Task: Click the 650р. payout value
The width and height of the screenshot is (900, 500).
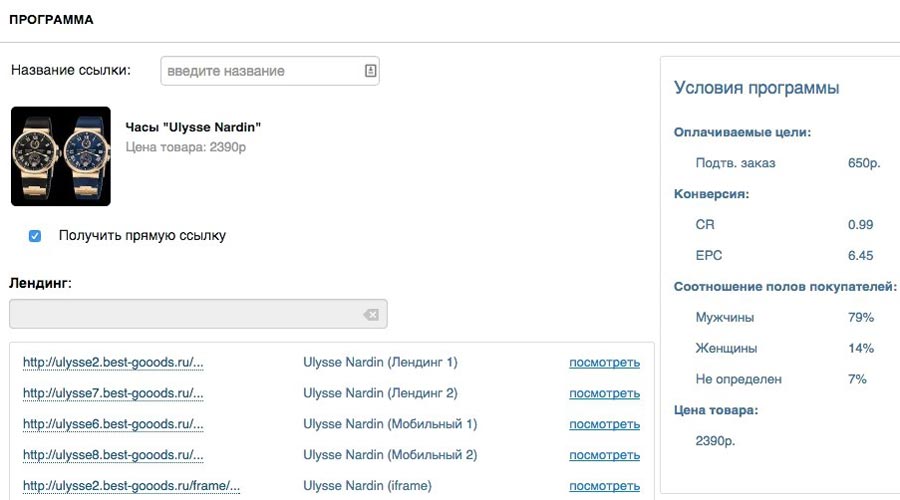Action: 864,163
